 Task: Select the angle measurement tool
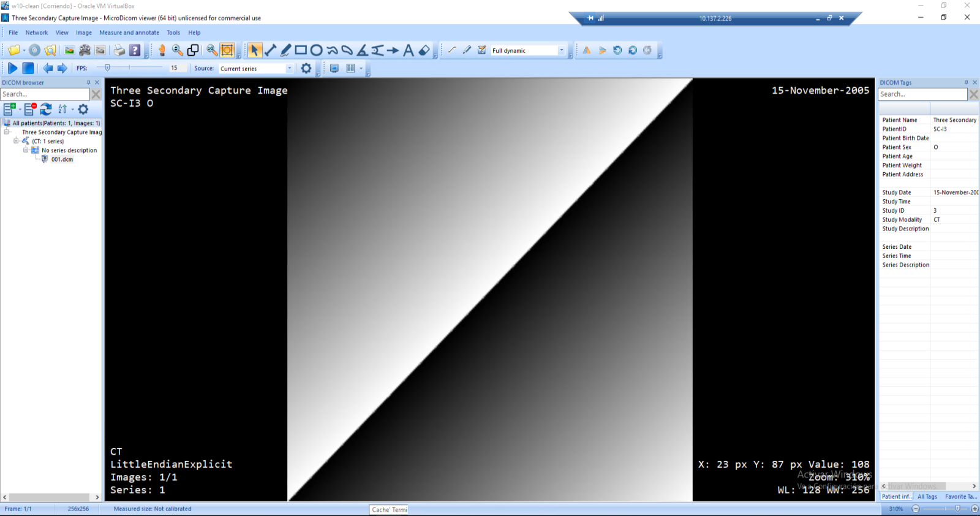coord(363,50)
